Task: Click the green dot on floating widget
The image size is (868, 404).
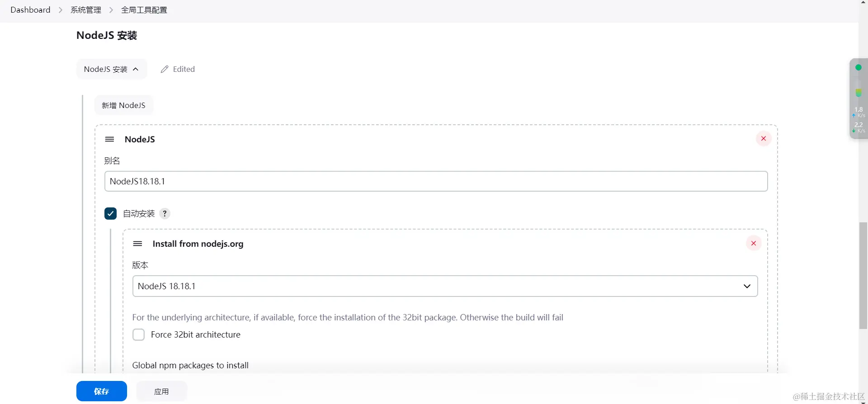Action: coord(859,68)
